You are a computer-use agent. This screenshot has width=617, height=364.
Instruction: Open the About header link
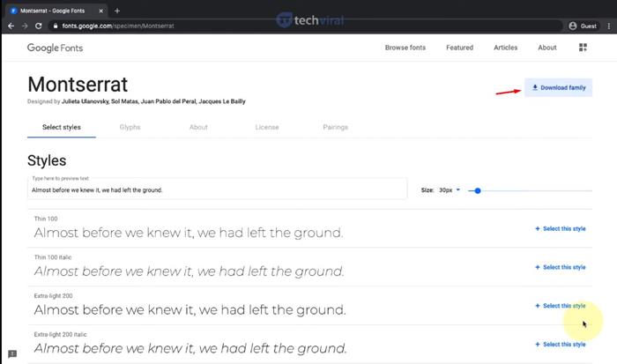pos(547,48)
